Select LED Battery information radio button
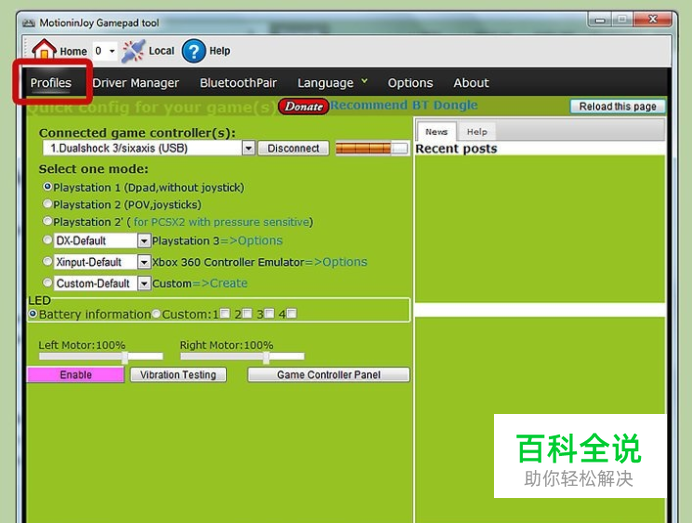The width and height of the screenshot is (692, 523). click(33, 314)
